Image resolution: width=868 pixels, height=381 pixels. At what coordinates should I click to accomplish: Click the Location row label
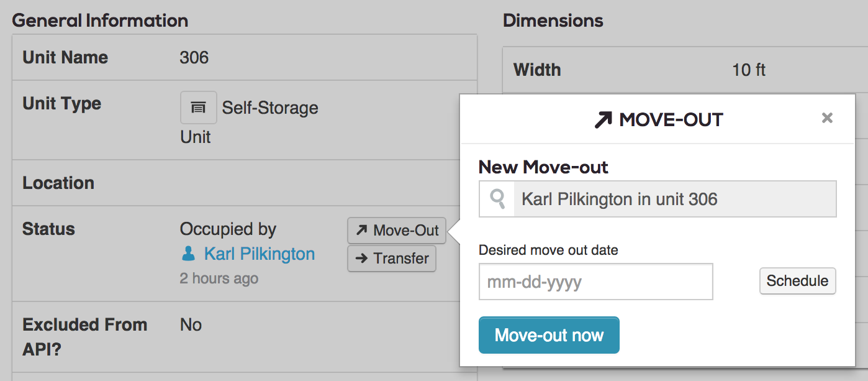tap(58, 183)
